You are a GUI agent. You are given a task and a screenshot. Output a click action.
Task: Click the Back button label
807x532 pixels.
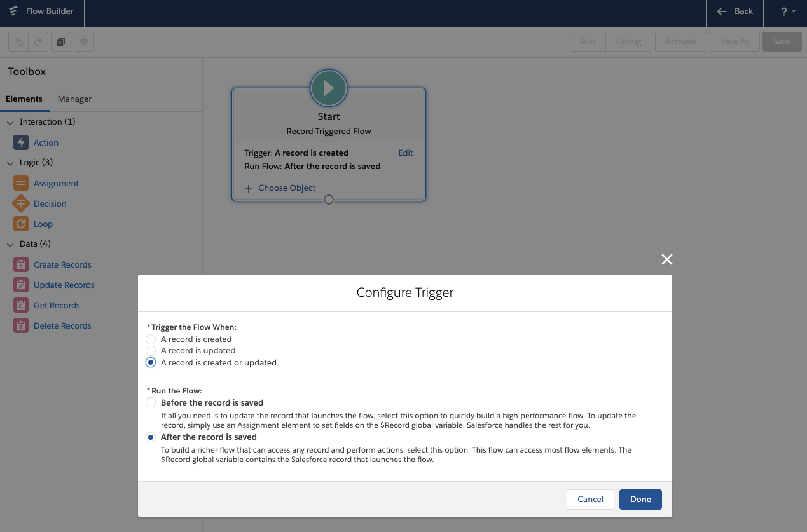(x=743, y=11)
